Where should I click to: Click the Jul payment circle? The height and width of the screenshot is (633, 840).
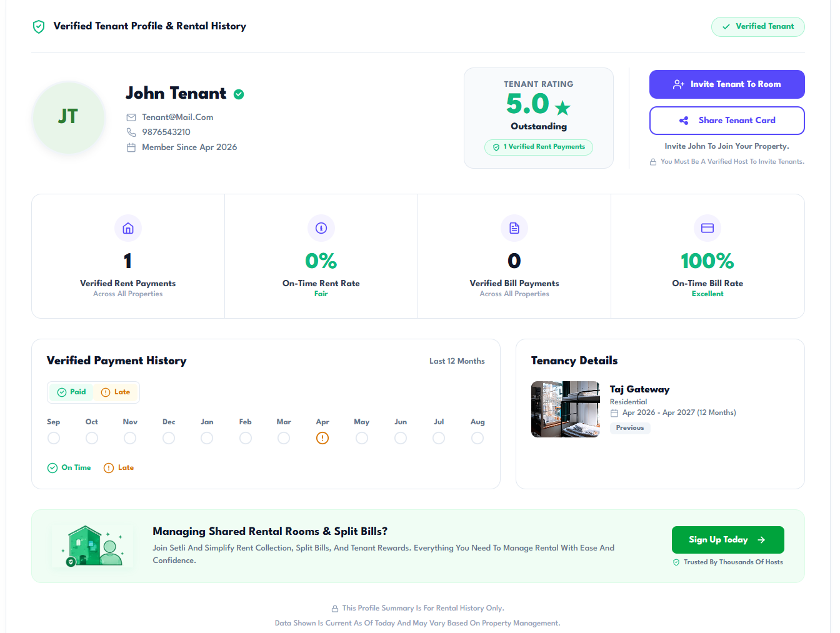(x=439, y=438)
